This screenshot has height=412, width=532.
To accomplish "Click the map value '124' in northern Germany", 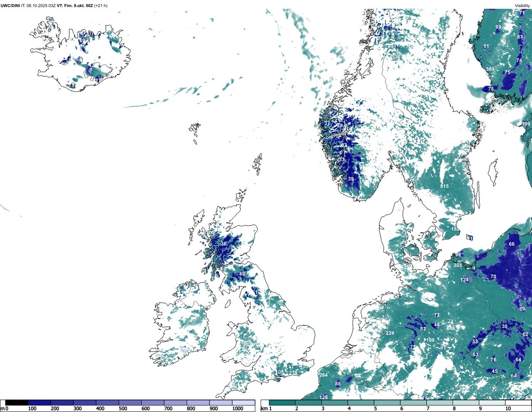I will pyautogui.click(x=465, y=280).
